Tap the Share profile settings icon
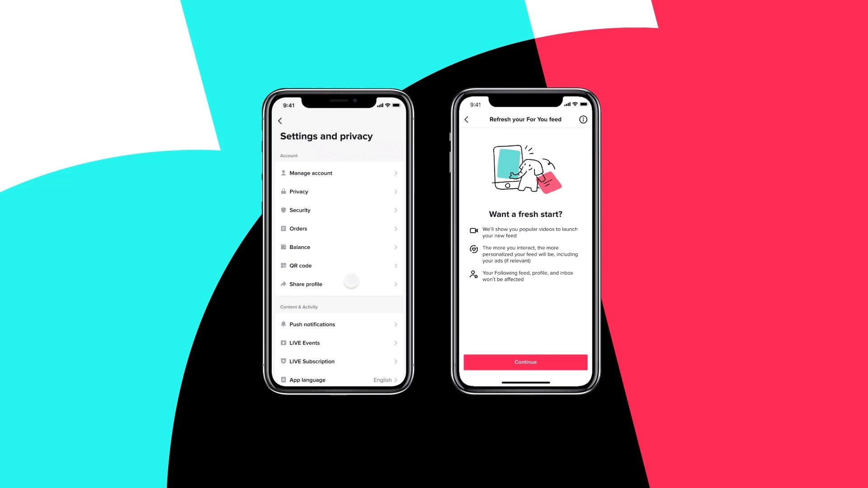The image size is (868, 488). 283,284
